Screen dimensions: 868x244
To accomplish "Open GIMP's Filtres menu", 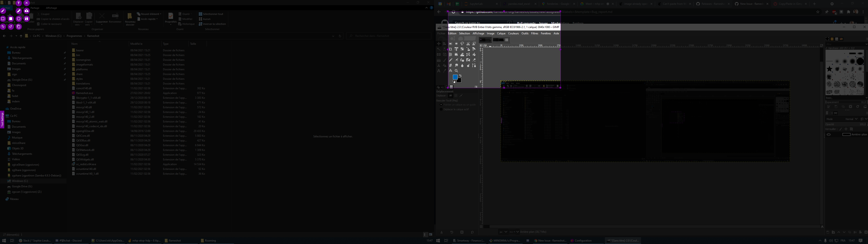I will tap(534, 33).
